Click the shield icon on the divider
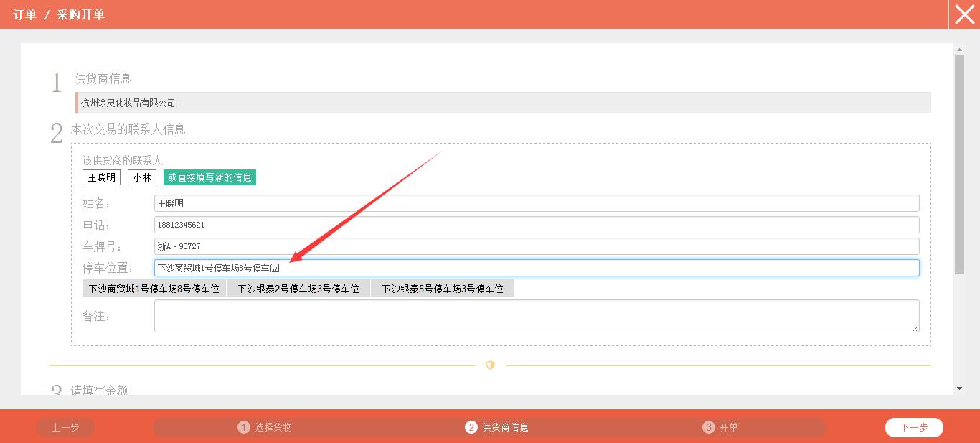The height and width of the screenshot is (443, 980). (490, 365)
